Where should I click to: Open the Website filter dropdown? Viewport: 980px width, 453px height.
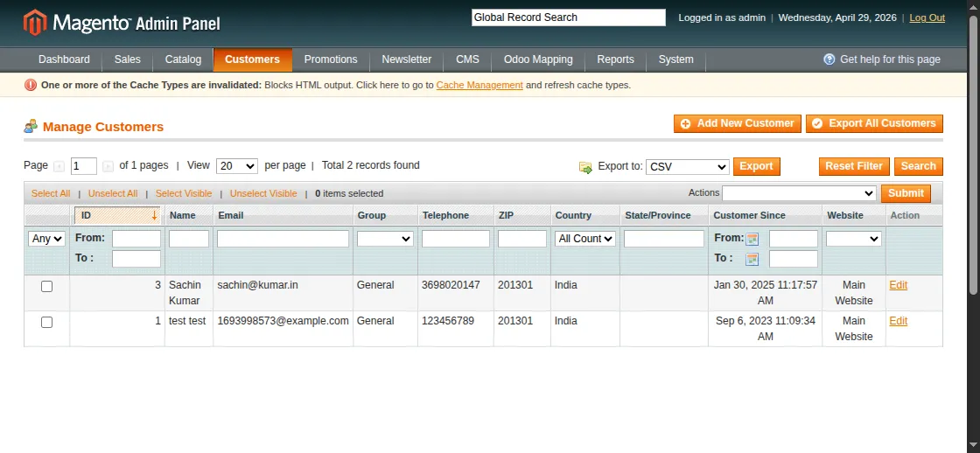[854, 239]
